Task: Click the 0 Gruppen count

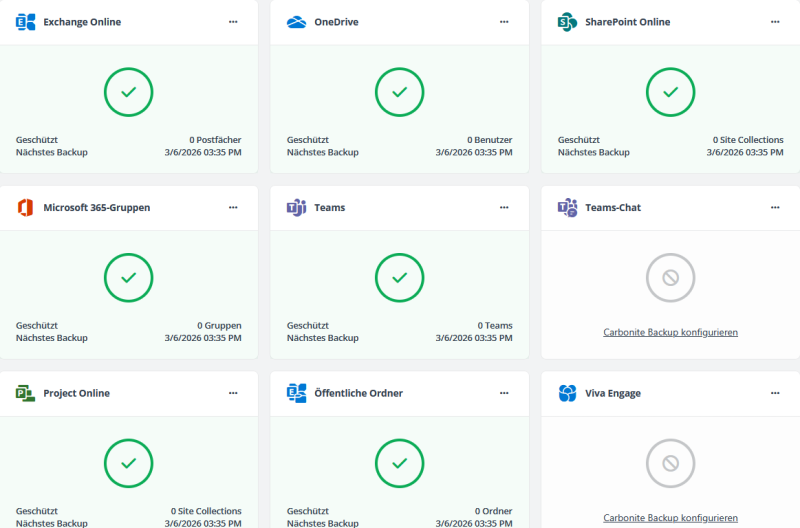Action: click(219, 325)
